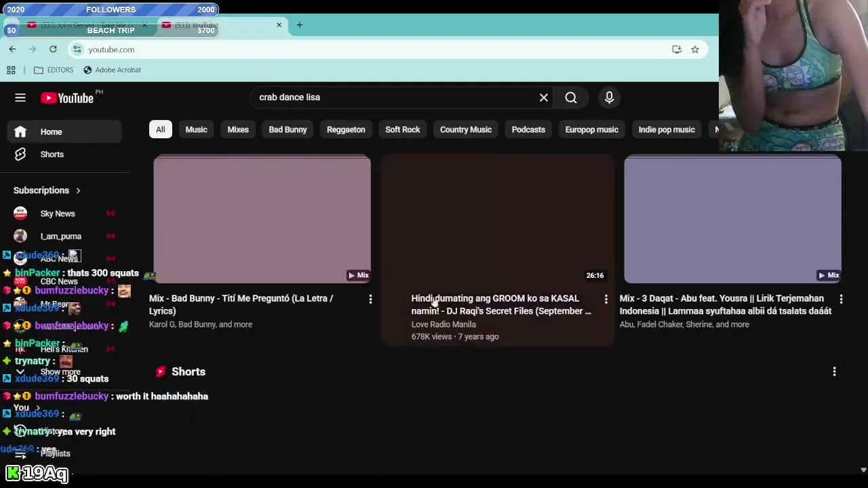Select the All filter chip
This screenshot has width=868, height=488.
161,129
